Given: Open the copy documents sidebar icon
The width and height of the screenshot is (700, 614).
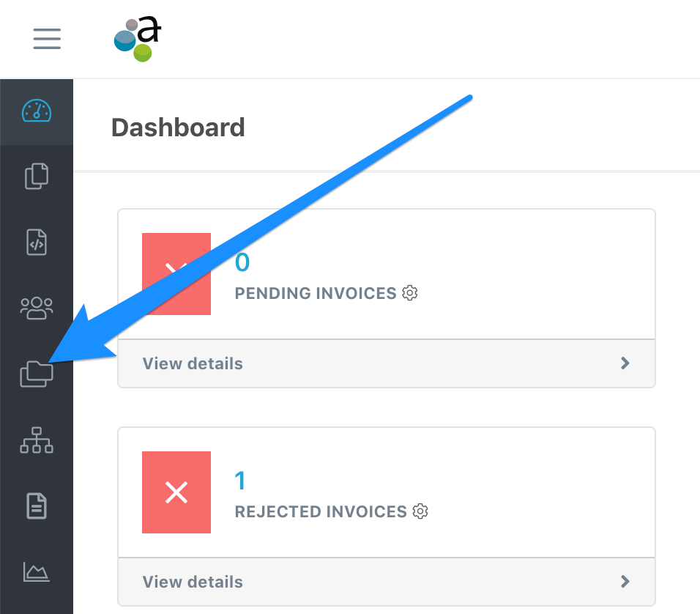Looking at the screenshot, I should (37, 176).
